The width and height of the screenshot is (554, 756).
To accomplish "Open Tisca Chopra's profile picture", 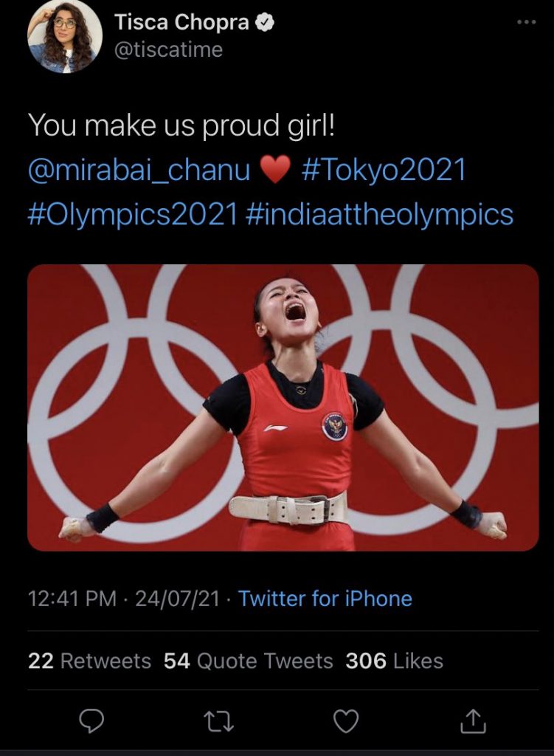I will [x=64, y=36].
